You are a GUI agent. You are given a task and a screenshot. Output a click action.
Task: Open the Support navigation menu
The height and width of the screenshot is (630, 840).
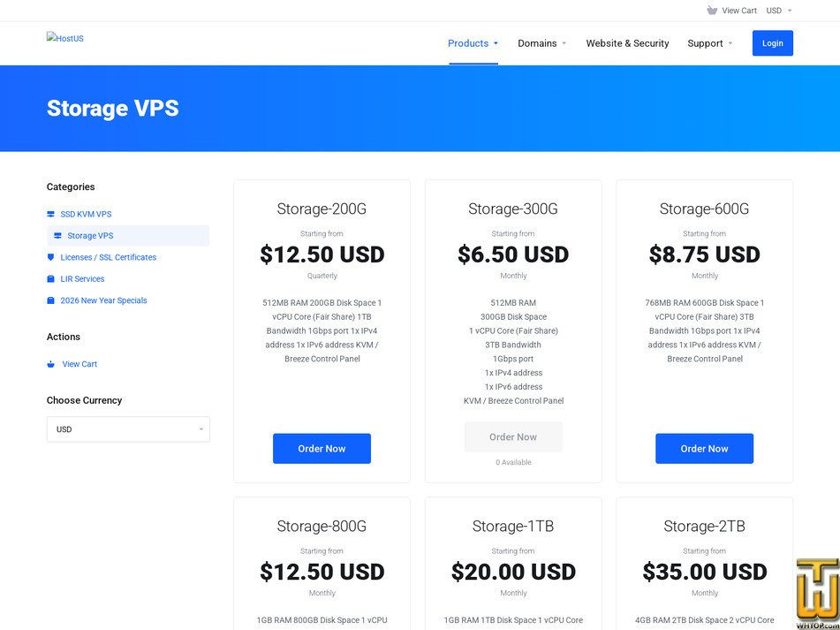pyautogui.click(x=710, y=43)
